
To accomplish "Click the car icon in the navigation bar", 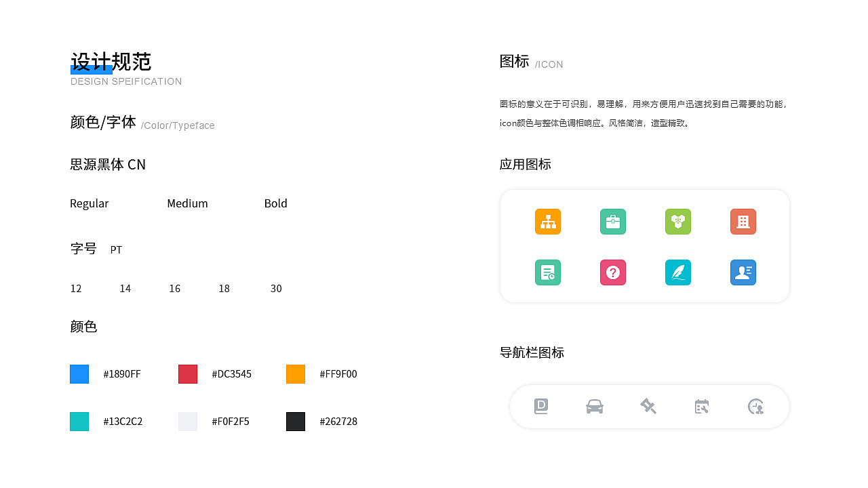I will point(595,406).
